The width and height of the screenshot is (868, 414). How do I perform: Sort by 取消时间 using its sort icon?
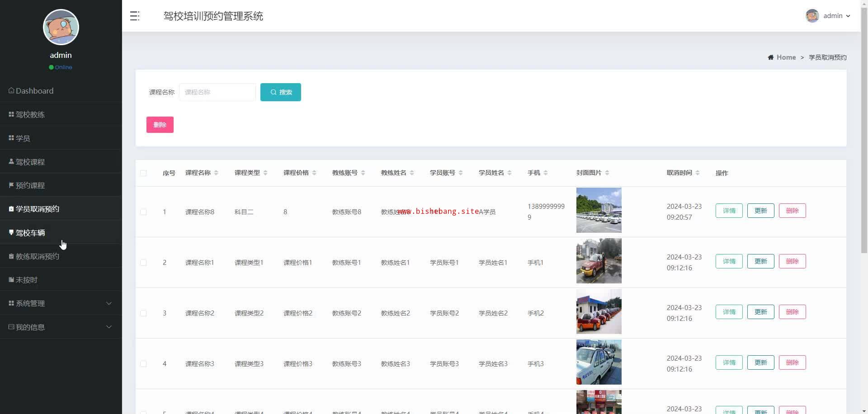[698, 173]
